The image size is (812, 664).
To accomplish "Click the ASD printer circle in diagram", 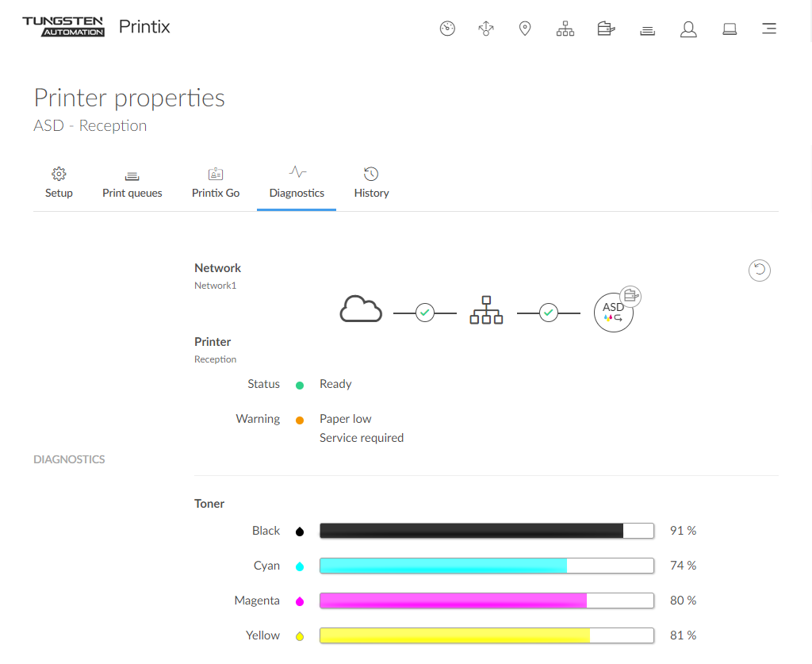I will (614, 313).
